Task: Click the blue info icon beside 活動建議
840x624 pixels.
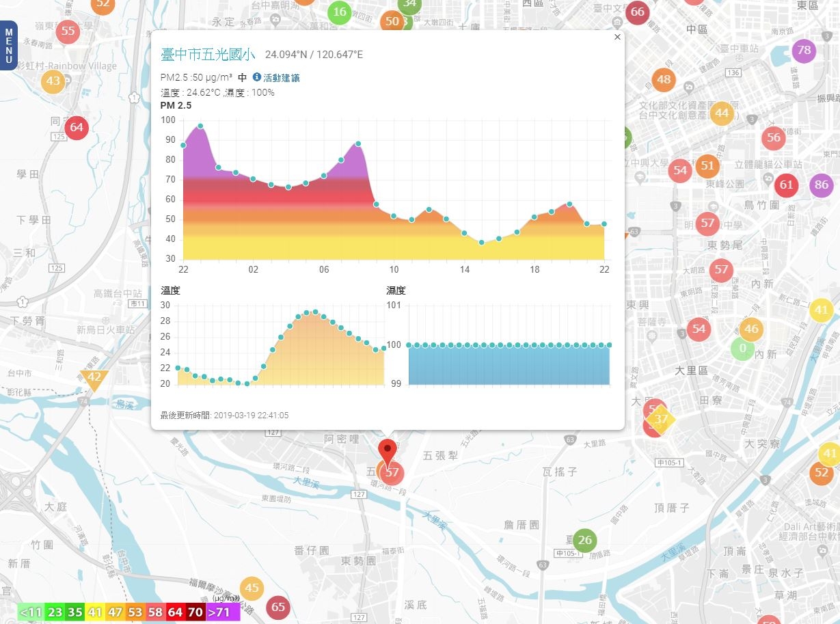Action: click(257, 77)
